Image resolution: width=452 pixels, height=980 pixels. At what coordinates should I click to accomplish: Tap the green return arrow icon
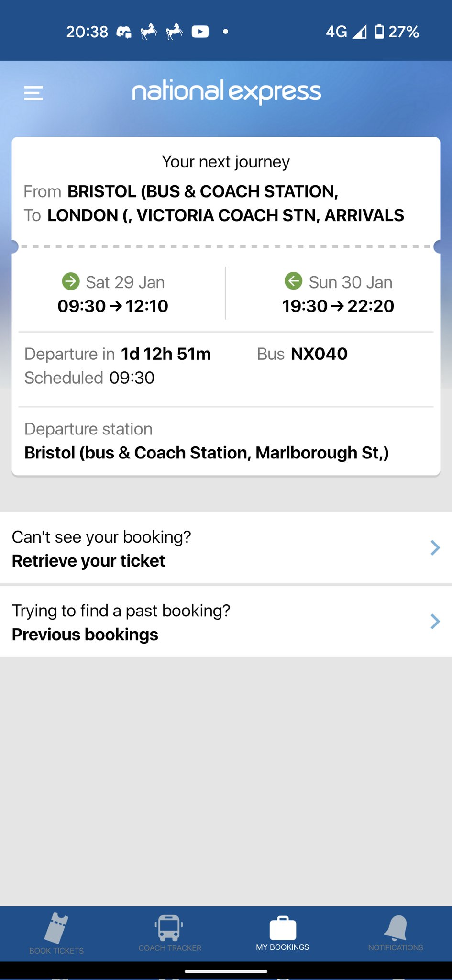pos(293,281)
